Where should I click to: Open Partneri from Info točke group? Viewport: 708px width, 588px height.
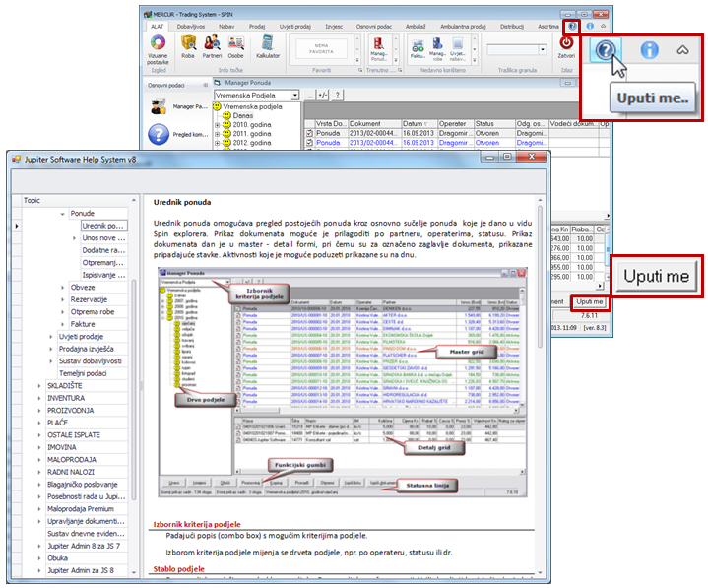[212, 46]
